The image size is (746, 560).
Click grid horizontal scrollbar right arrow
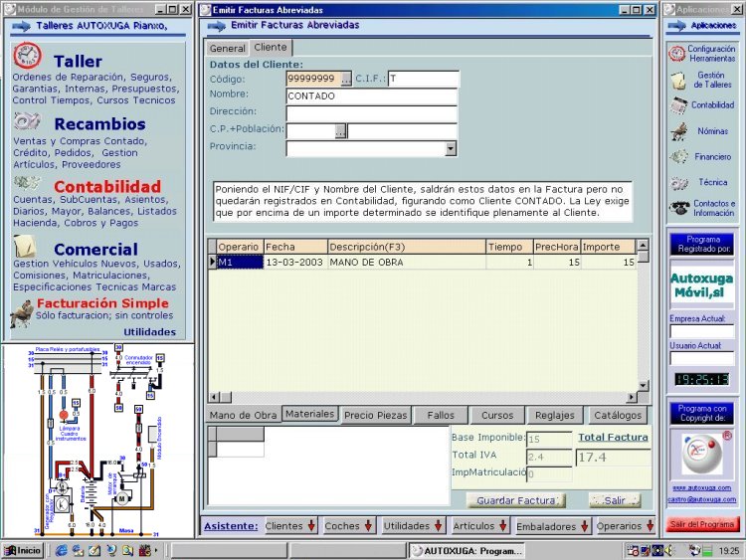[x=632, y=397]
